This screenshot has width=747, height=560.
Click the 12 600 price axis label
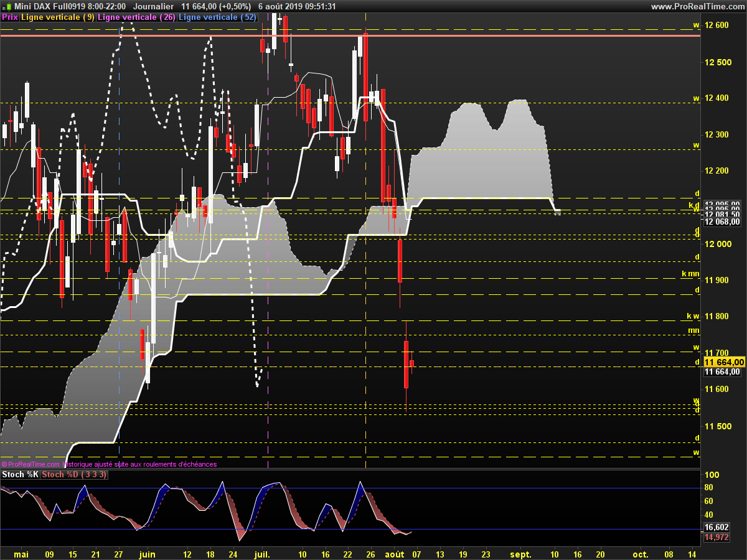point(716,26)
